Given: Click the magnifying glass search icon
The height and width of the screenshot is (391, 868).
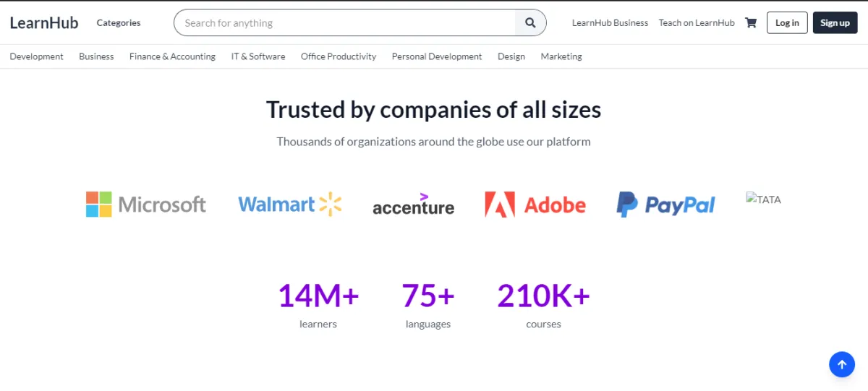Looking at the screenshot, I should 530,22.
